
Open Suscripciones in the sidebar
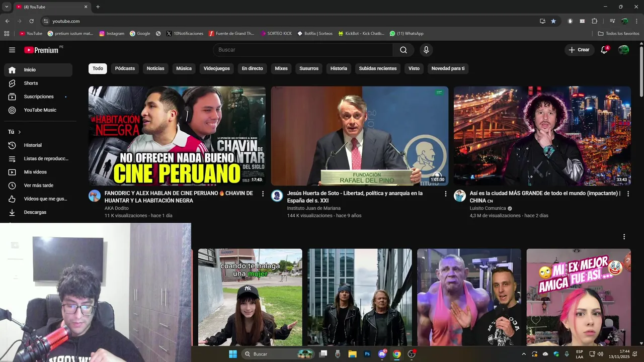38,97
